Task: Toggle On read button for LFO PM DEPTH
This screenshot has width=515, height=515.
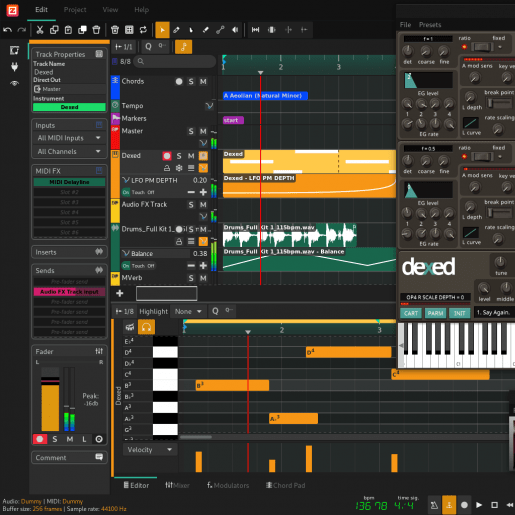Action: (126, 192)
